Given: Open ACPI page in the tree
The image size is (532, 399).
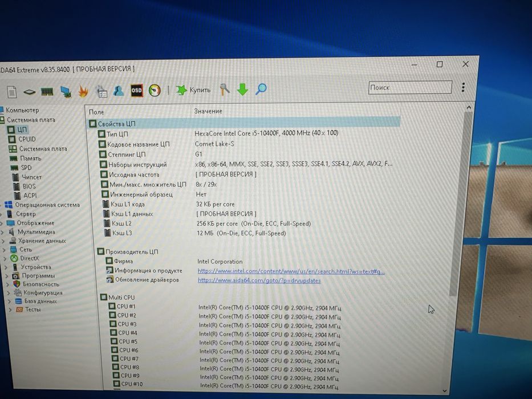Looking at the screenshot, I should (30, 196).
